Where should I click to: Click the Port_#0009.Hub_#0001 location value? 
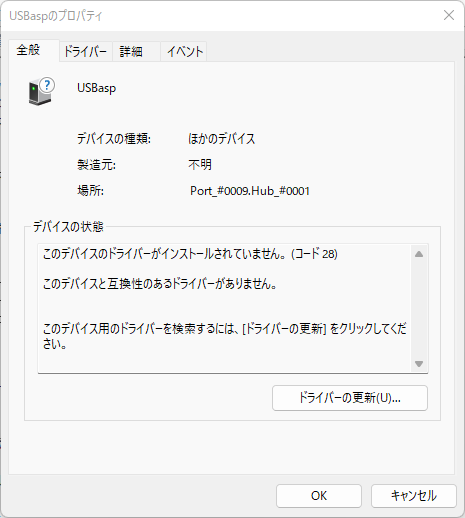[x=250, y=191]
